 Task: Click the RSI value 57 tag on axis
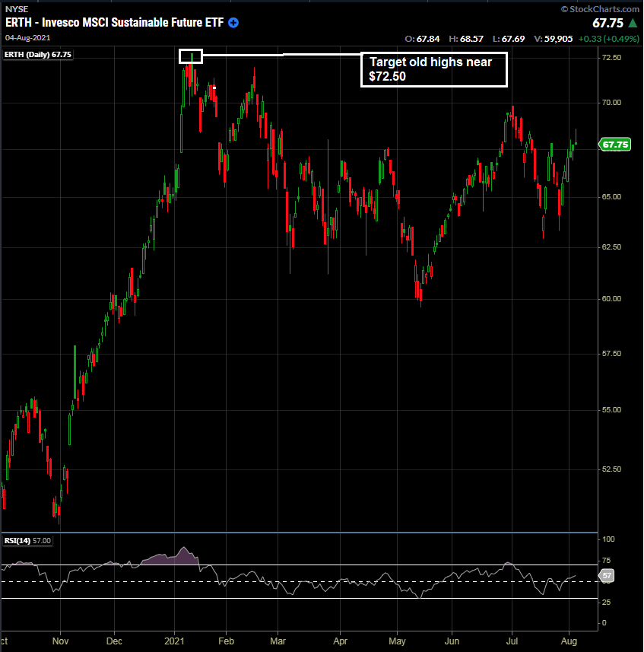(x=607, y=575)
